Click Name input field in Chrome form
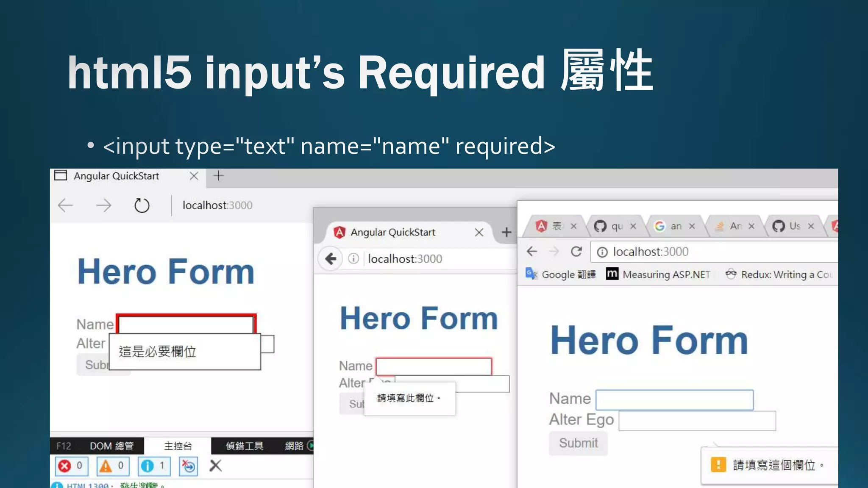This screenshot has width=868, height=488. [674, 399]
